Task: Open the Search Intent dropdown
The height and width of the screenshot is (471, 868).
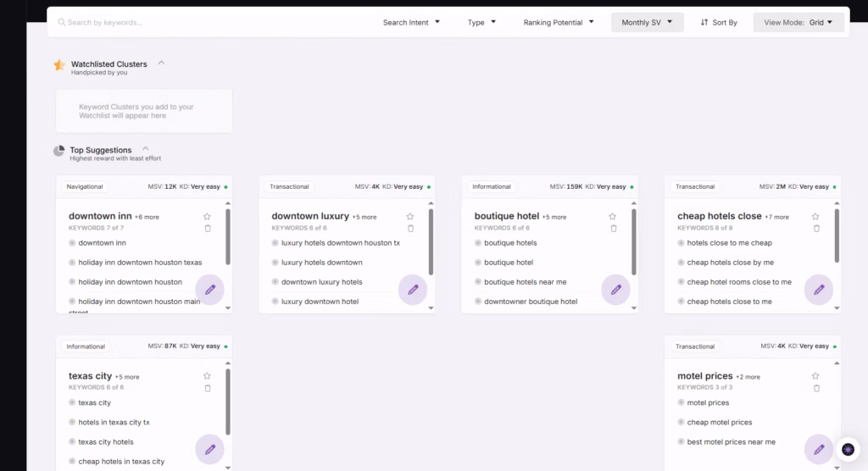Action: tap(411, 23)
